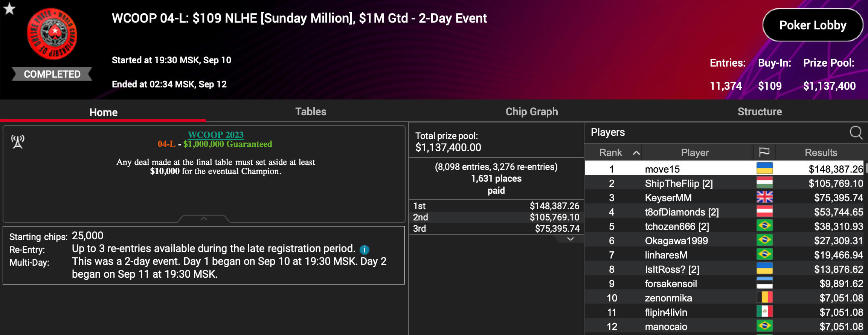The height and width of the screenshot is (335, 868).
Task: Click the WCOOP tournament logo
Action: (52, 34)
